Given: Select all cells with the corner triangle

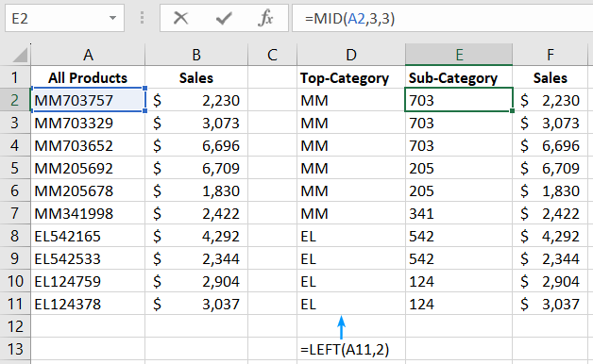Looking at the screenshot, I should coord(20,55).
